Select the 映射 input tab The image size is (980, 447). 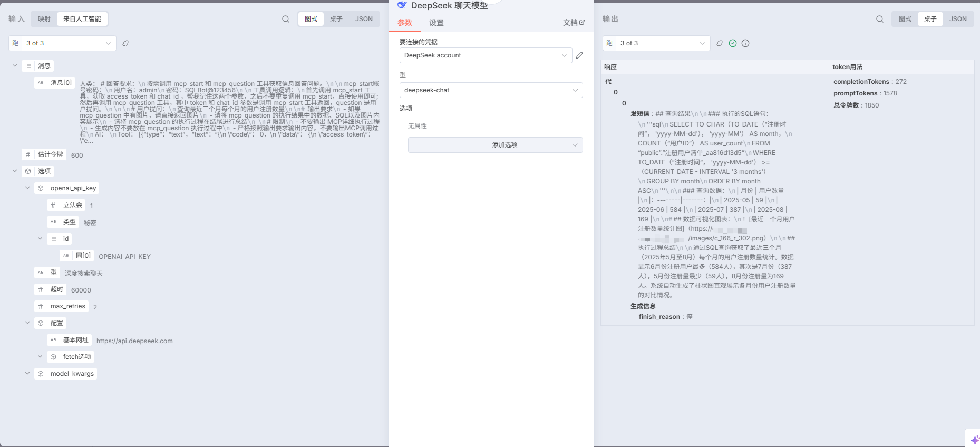coord(44,19)
